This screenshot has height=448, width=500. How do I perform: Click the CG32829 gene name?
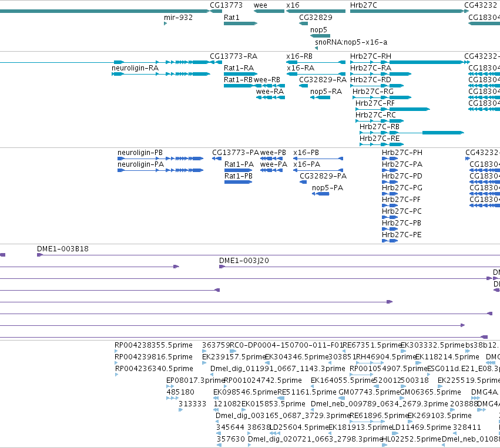click(x=316, y=18)
